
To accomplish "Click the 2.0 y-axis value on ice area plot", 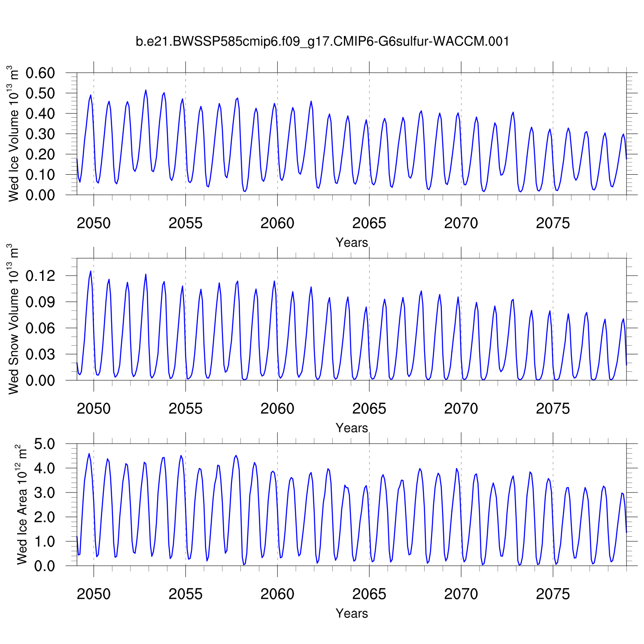I will tap(44, 517).
